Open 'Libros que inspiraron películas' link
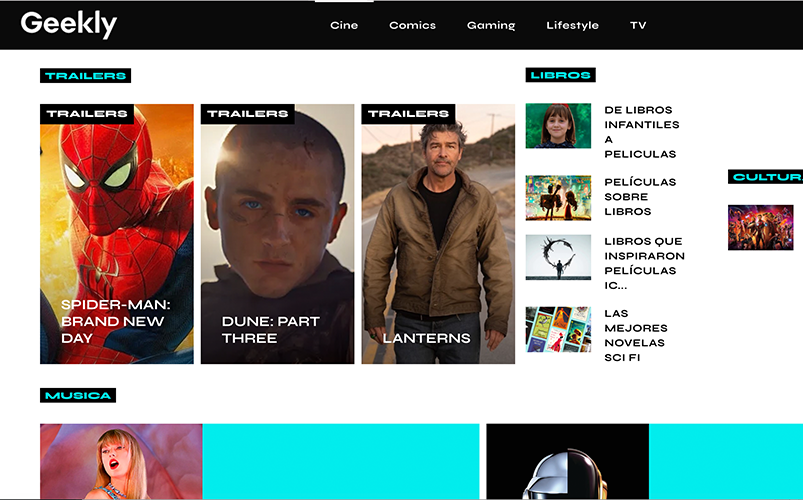803x500 pixels. (644, 263)
